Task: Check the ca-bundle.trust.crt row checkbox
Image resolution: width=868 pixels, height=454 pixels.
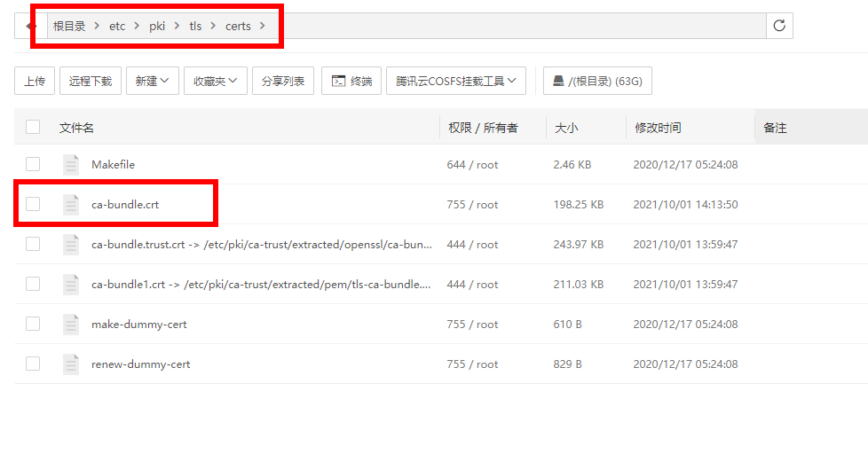Action: 33,244
